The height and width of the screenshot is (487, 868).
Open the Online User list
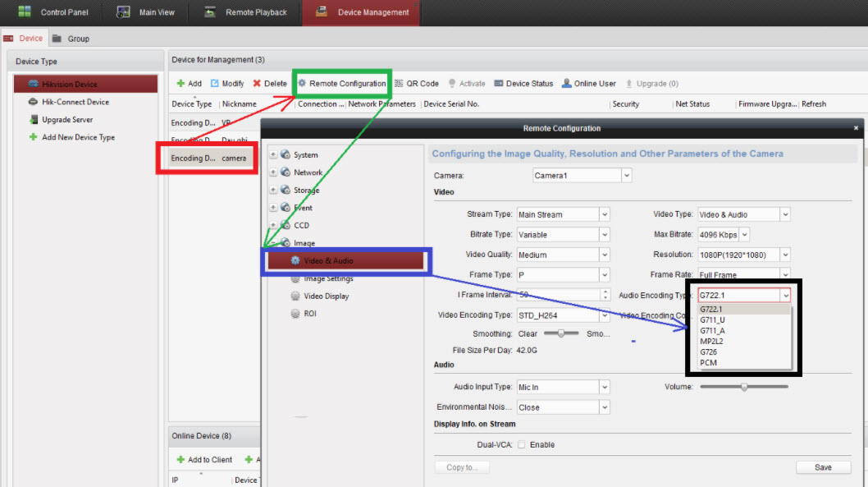tap(589, 84)
